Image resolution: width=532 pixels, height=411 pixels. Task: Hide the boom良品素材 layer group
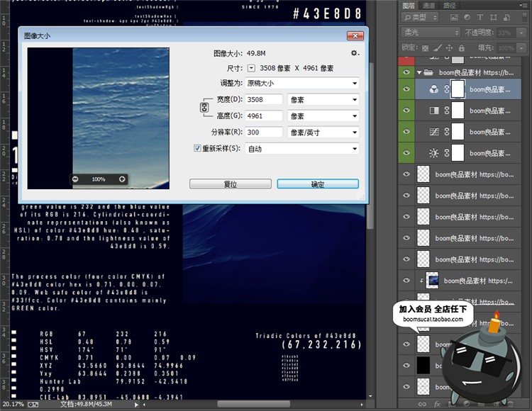[x=406, y=72]
